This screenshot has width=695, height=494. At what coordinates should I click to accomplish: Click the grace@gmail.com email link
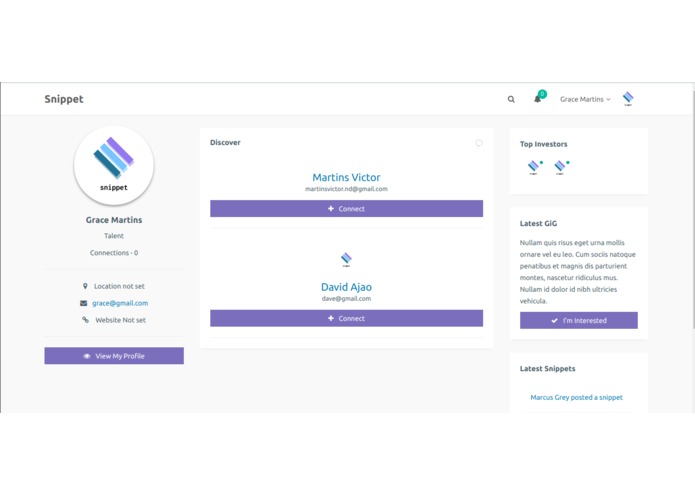[120, 303]
